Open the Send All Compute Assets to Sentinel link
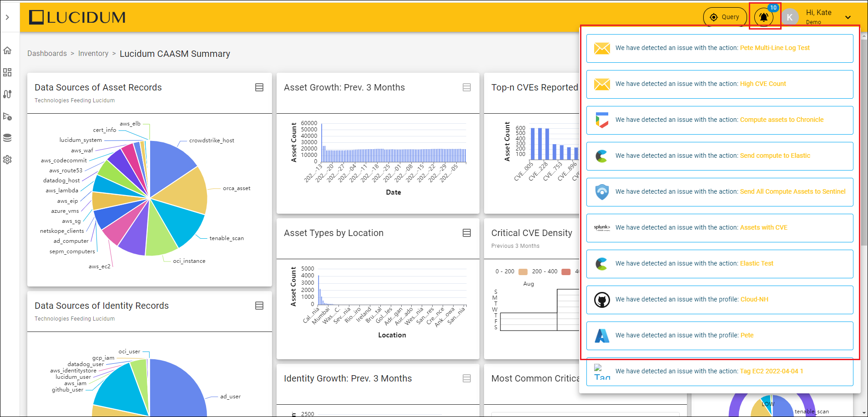This screenshot has width=868, height=417. coord(792,191)
